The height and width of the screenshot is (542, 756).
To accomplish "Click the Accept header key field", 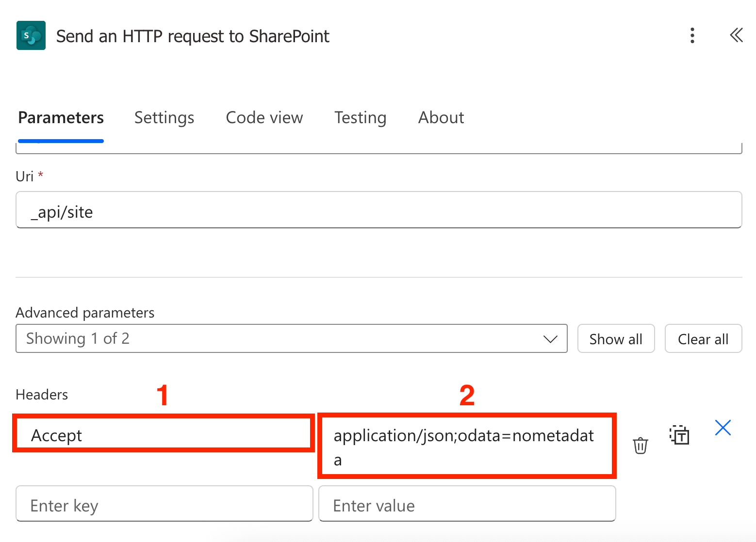I will point(164,433).
